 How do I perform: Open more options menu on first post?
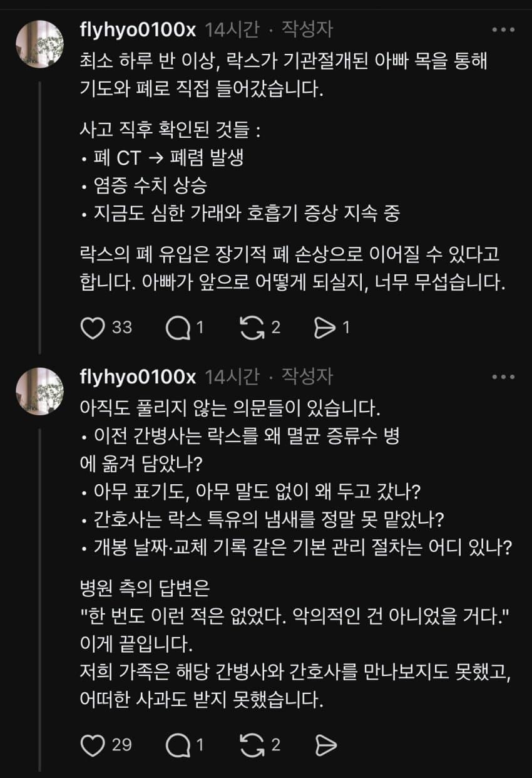pyautogui.click(x=503, y=29)
